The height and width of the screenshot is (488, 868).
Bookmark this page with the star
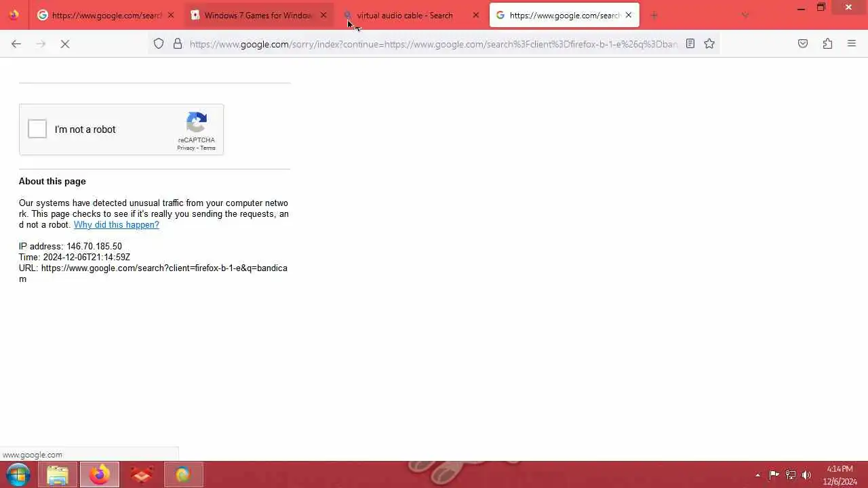coord(709,43)
